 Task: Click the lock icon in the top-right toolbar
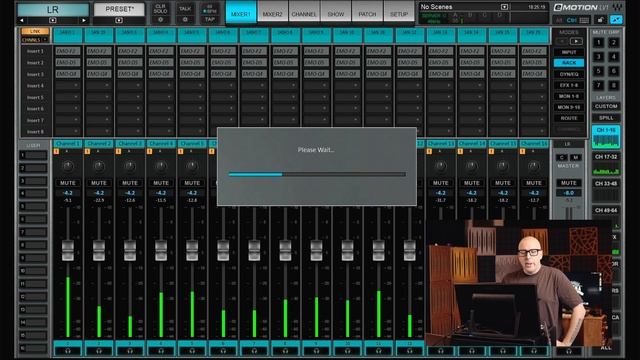600,20
